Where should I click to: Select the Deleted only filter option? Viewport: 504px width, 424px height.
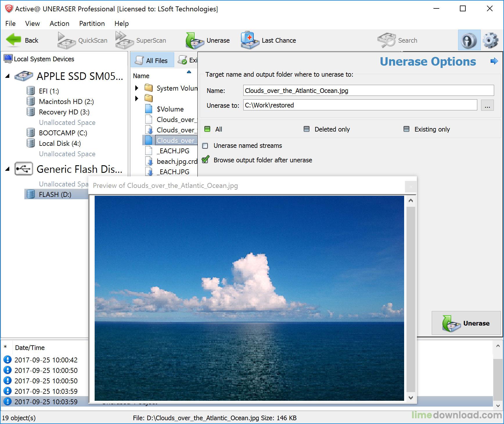click(307, 129)
